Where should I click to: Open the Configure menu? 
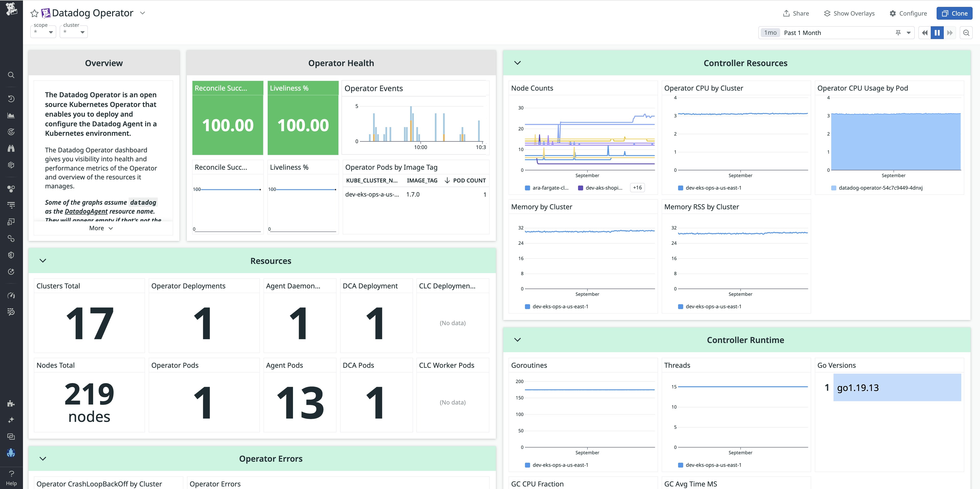tap(909, 13)
